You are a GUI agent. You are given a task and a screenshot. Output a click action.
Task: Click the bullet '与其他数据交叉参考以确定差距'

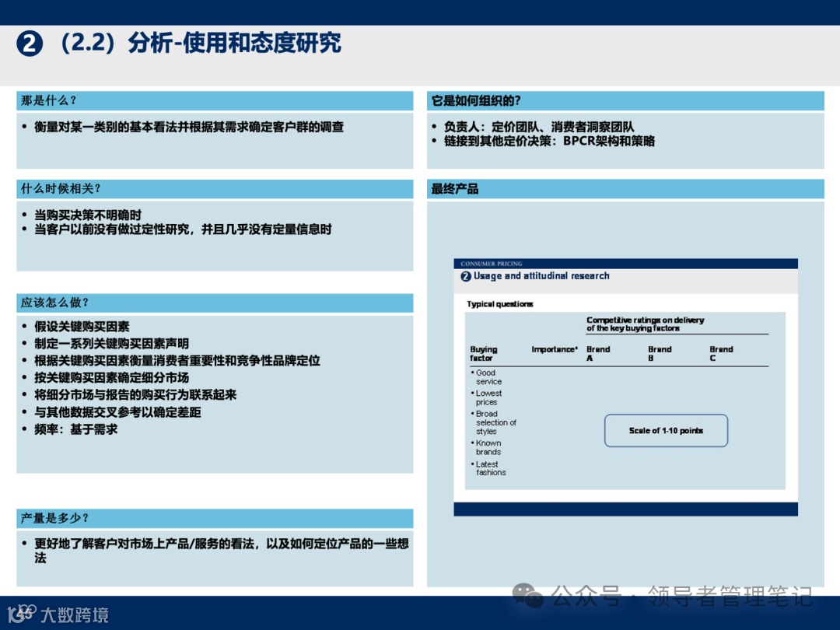pyautogui.click(x=117, y=412)
